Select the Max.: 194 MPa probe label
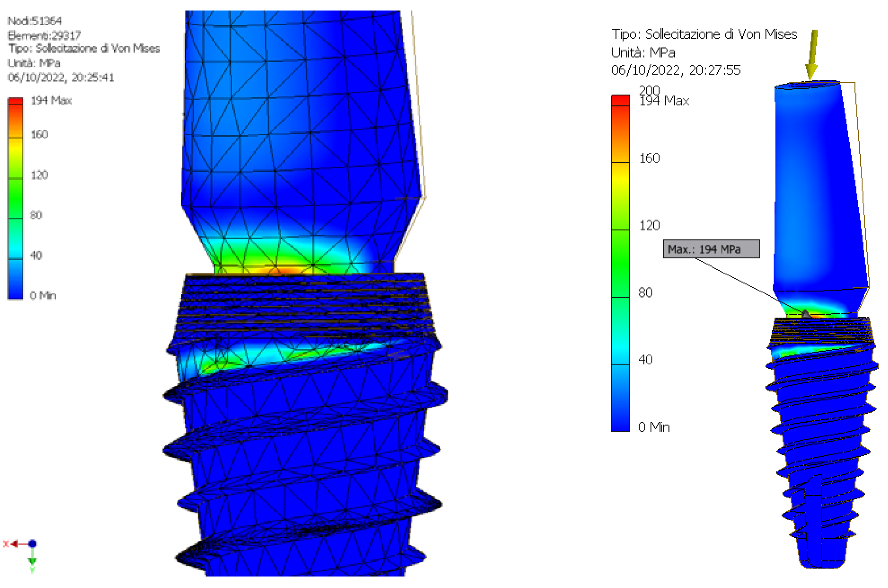 [711, 249]
